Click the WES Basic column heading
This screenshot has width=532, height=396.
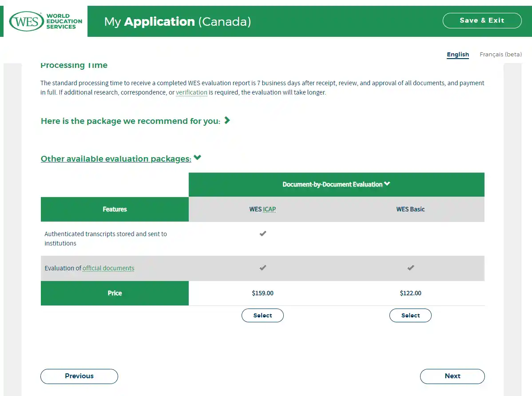coord(410,209)
